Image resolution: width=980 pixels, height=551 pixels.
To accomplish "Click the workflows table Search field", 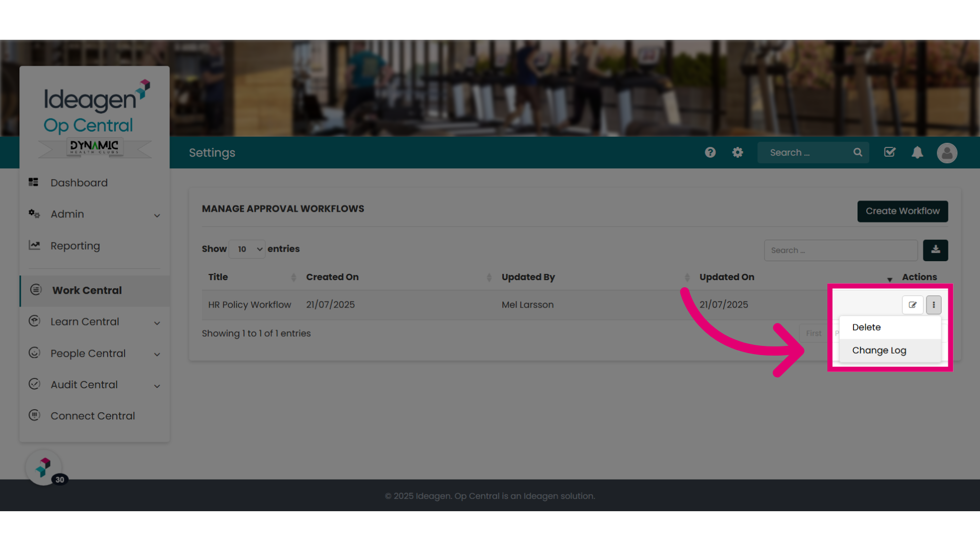I will coord(841,250).
